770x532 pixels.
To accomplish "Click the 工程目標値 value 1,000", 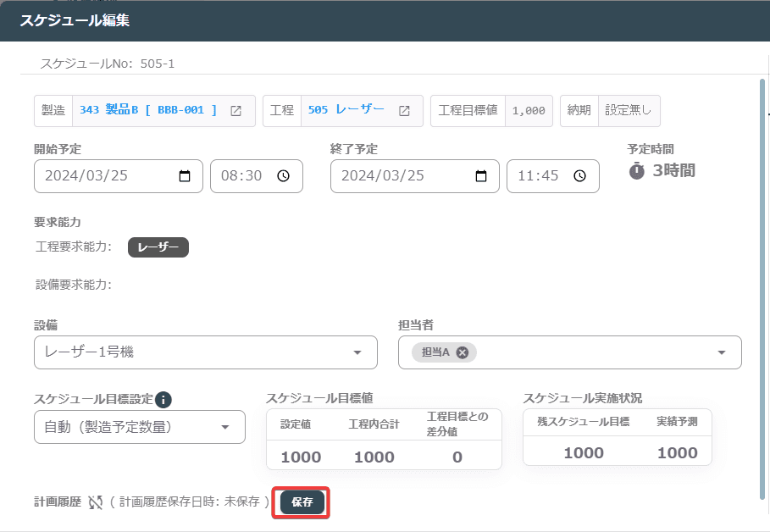I will point(529,111).
